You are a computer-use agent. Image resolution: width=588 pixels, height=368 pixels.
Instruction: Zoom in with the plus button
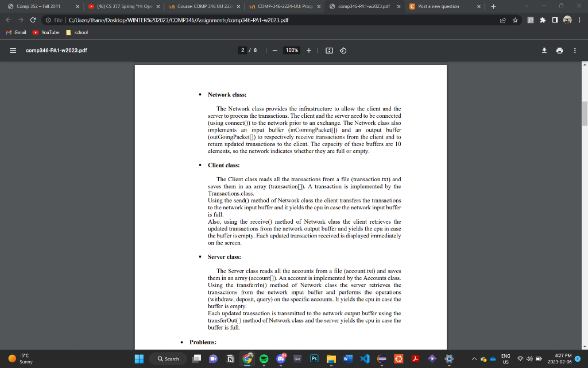point(308,50)
